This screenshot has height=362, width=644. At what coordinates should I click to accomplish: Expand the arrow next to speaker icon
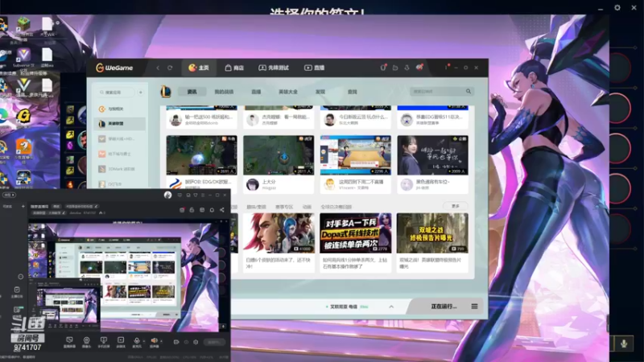161,340
